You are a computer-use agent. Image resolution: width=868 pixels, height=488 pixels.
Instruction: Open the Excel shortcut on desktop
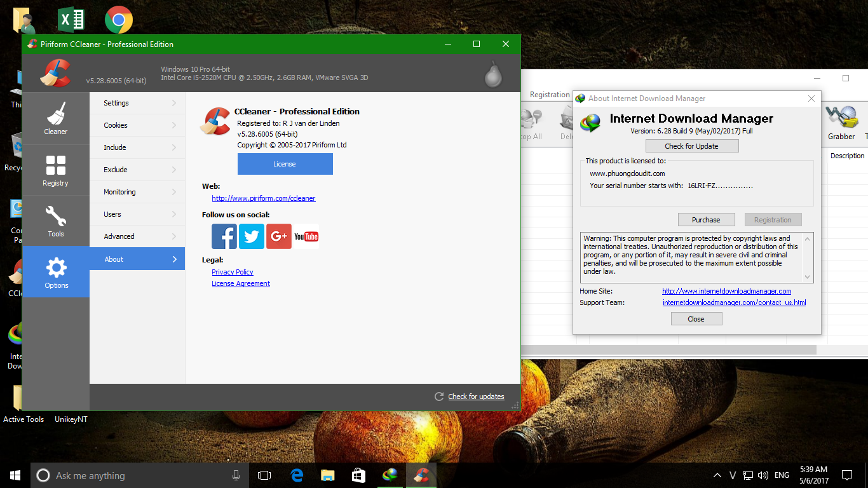click(x=71, y=19)
